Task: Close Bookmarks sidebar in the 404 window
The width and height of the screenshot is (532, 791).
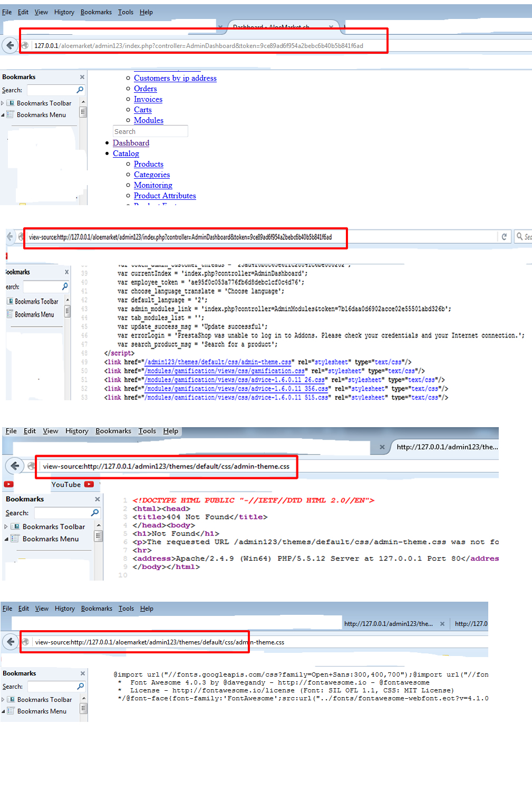Action: point(97,499)
